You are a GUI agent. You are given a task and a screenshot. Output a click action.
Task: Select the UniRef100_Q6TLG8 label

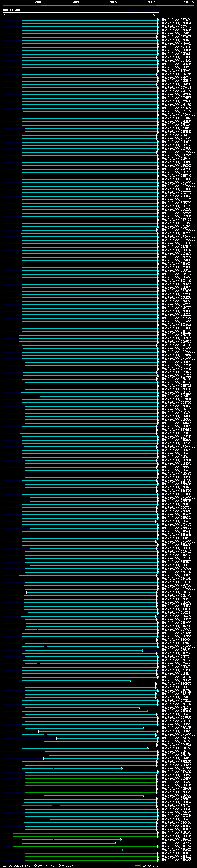coord(176,243)
